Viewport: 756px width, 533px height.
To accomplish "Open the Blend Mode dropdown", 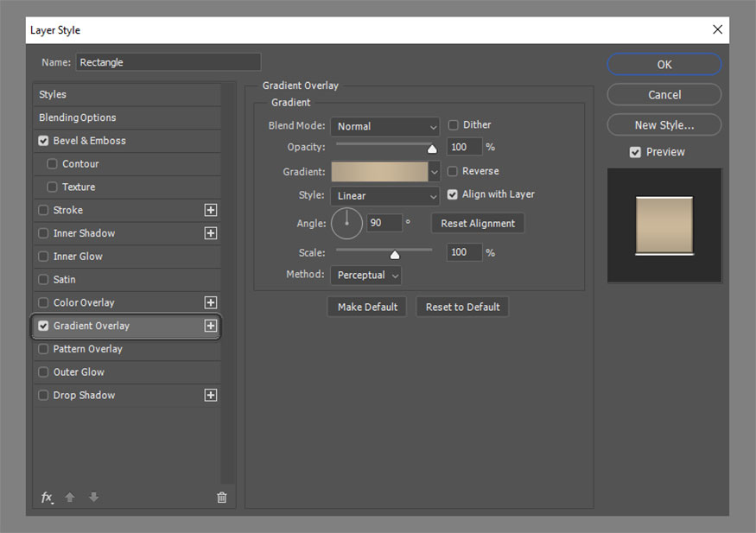I will [x=385, y=127].
